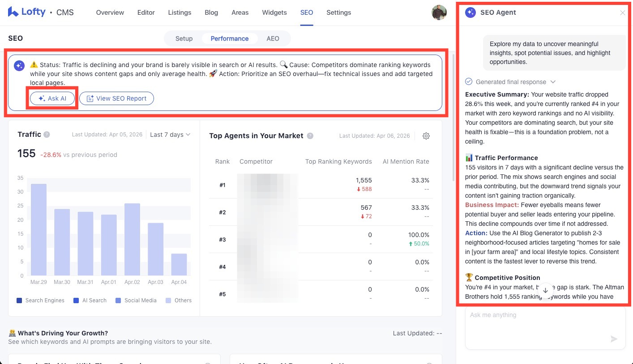Click the AI sparkle icon in the status banner
Screen dimensions: 633x364
coord(19,65)
